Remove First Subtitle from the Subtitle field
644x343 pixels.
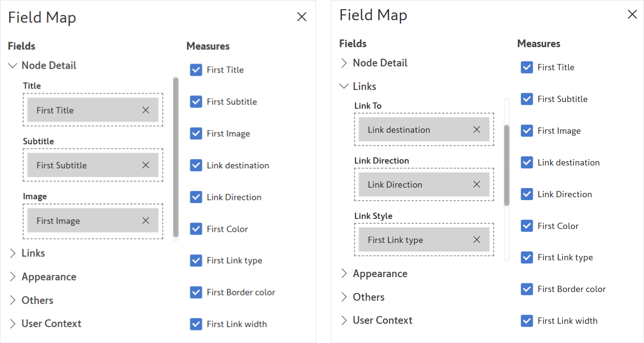[145, 165]
